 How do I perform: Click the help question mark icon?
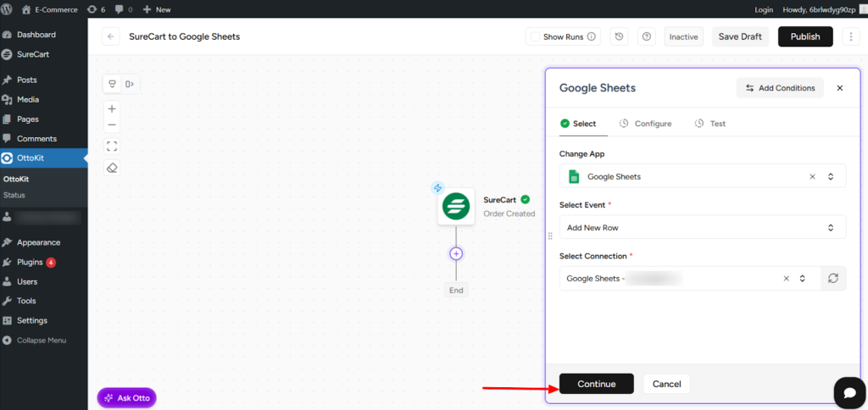tap(647, 36)
